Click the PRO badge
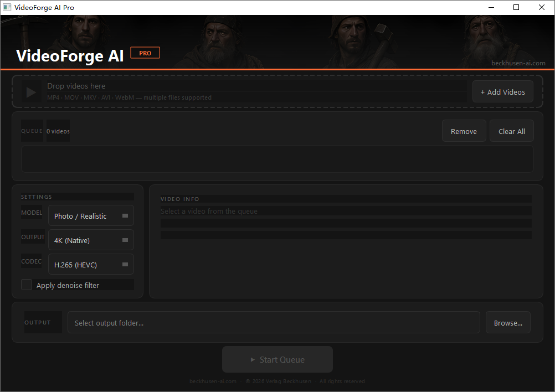Image resolution: width=555 pixels, height=392 pixels. coord(145,53)
